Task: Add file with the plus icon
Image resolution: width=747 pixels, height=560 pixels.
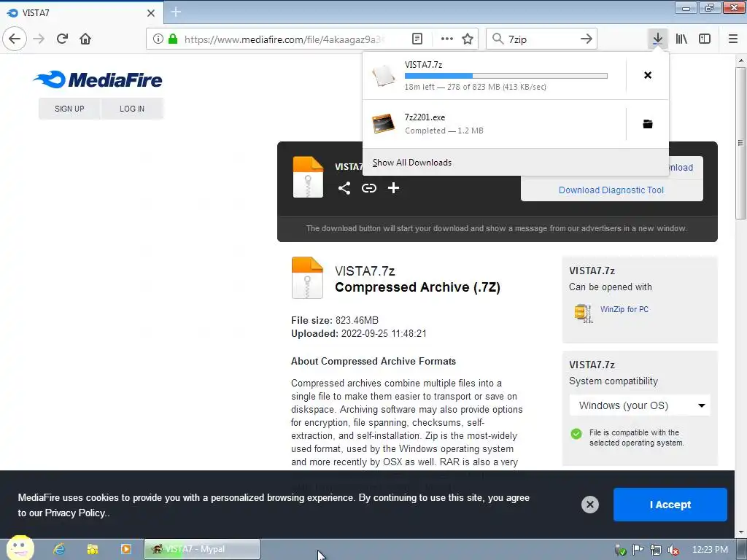Action: coord(393,188)
